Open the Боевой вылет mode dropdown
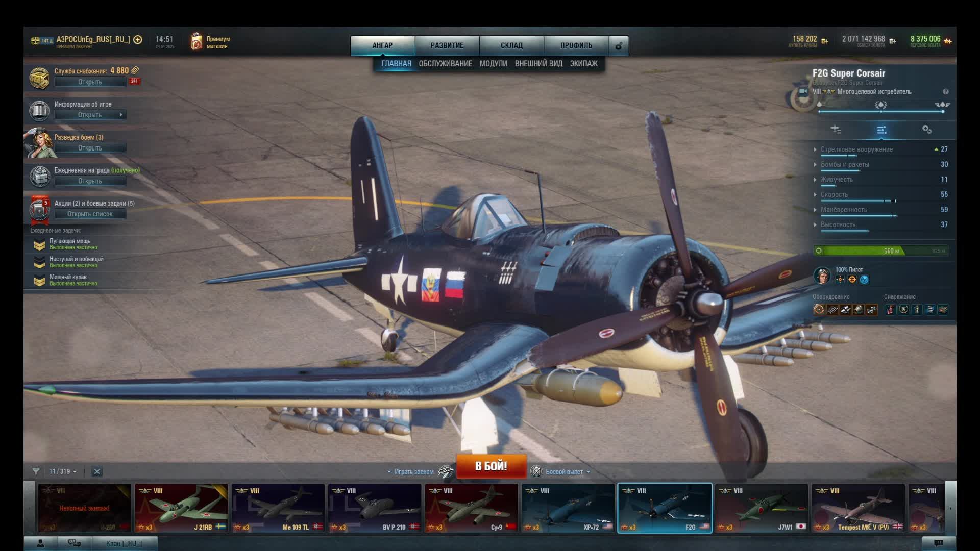 point(564,472)
